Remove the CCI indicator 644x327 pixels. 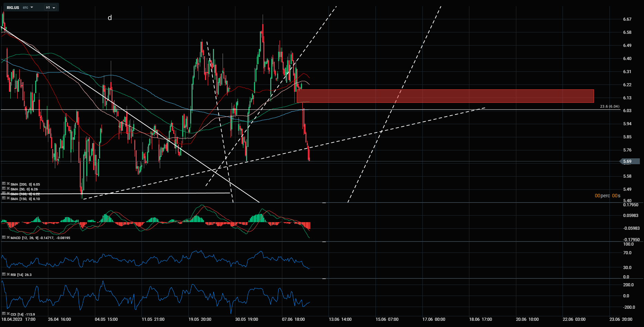pyautogui.click(x=8, y=314)
